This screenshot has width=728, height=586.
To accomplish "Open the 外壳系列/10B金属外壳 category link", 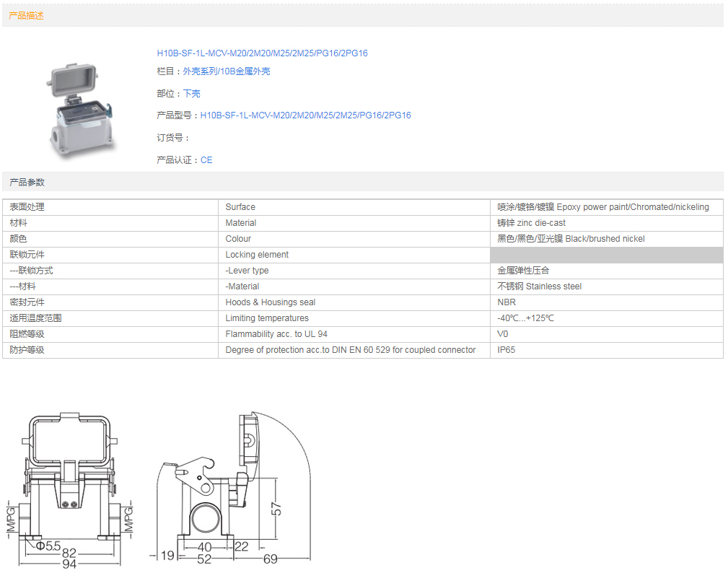I will click(x=227, y=71).
